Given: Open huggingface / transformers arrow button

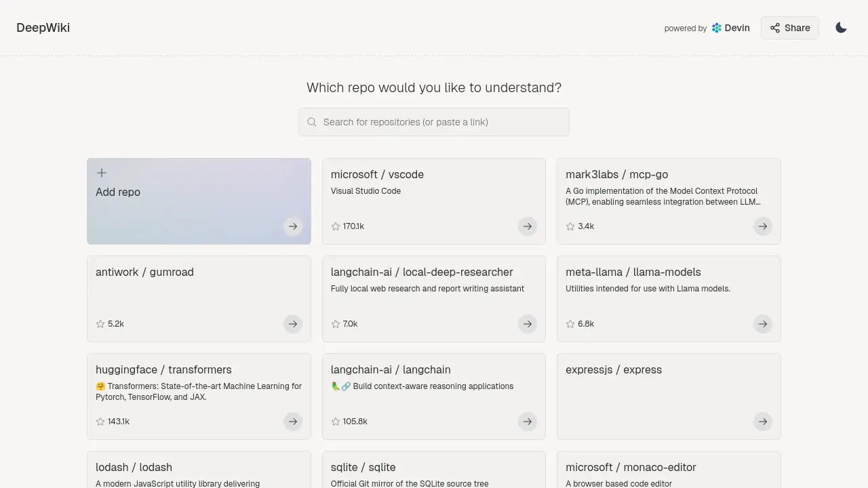Looking at the screenshot, I should 293,422.
